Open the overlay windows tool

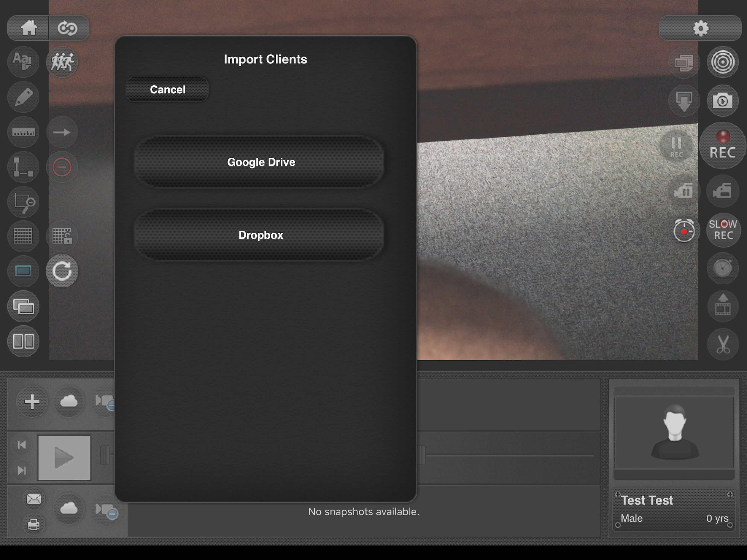23,306
